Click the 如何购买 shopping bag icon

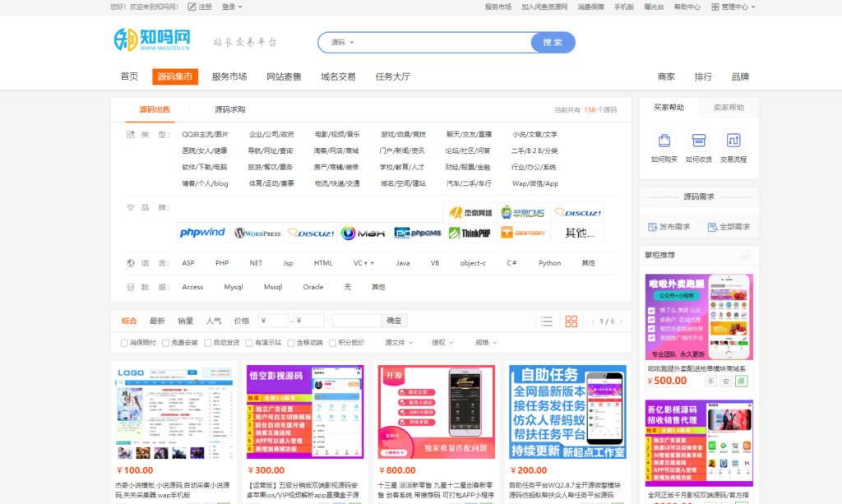[x=664, y=140]
